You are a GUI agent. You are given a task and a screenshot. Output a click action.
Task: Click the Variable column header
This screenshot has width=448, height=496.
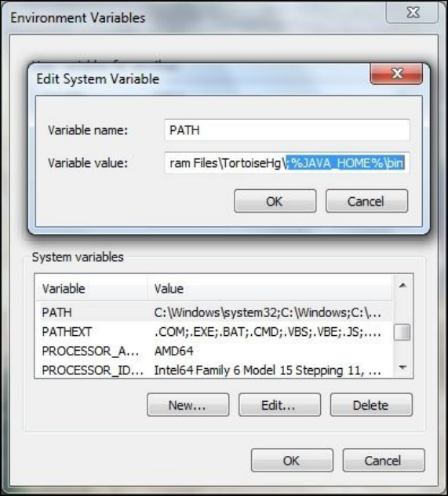(92, 288)
